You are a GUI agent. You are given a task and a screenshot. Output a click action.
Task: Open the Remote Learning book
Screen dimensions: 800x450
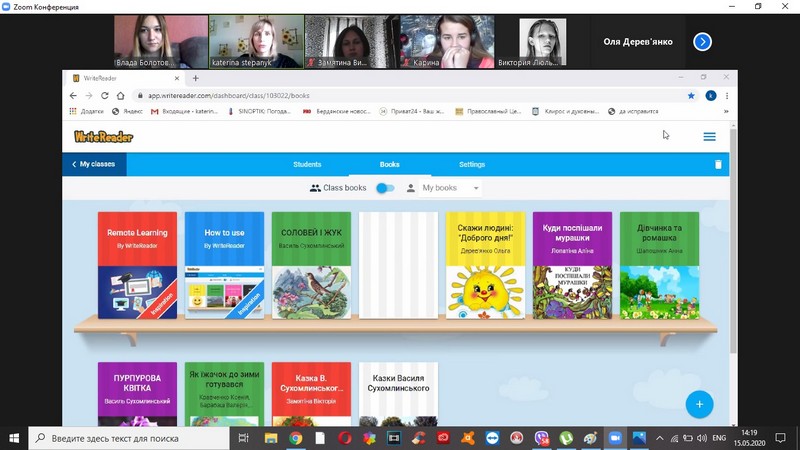coord(137,265)
